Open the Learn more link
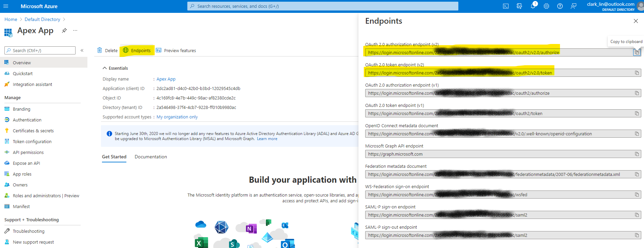Image resolution: width=644 pixels, height=248 pixels. tap(267, 139)
